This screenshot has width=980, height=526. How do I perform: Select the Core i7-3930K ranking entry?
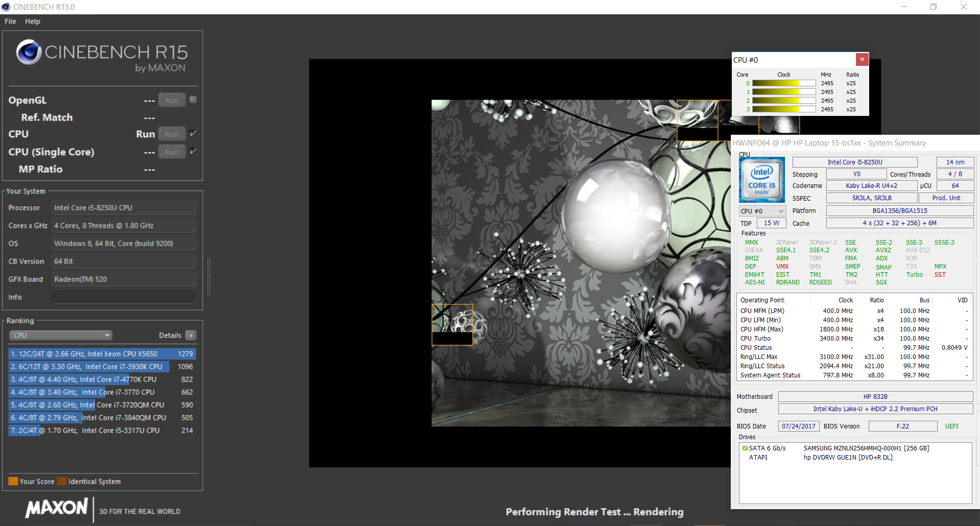click(102, 366)
